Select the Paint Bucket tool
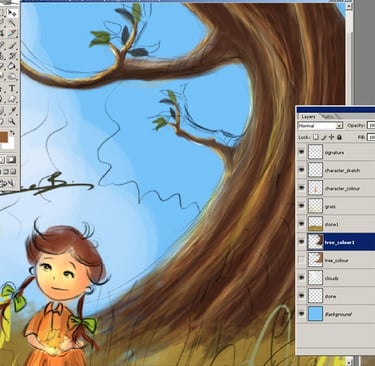Viewport: 375px width, 366px height. (x=12, y=66)
